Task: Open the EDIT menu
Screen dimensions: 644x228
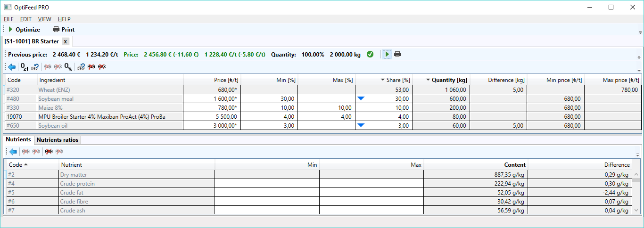Action: [x=25, y=19]
